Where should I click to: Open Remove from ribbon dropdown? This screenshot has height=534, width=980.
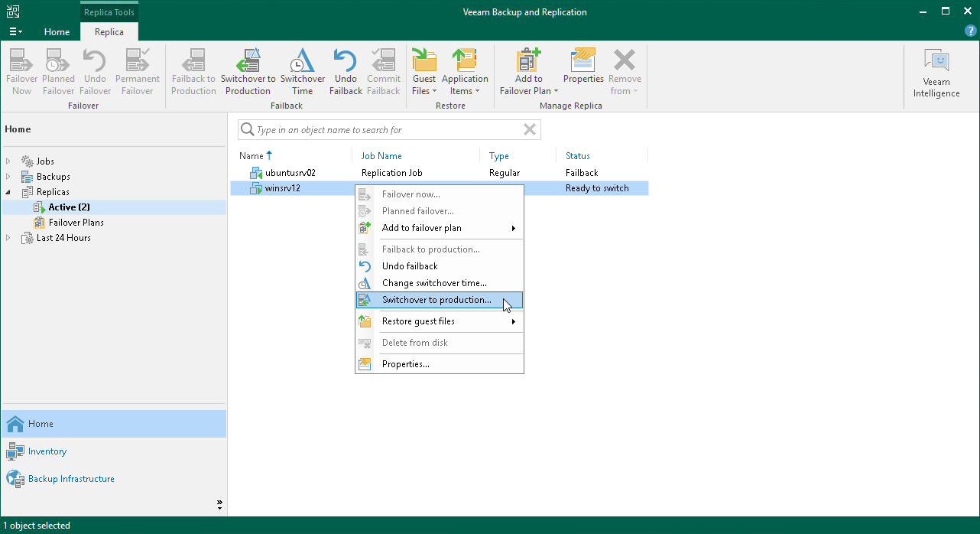click(625, 72)
